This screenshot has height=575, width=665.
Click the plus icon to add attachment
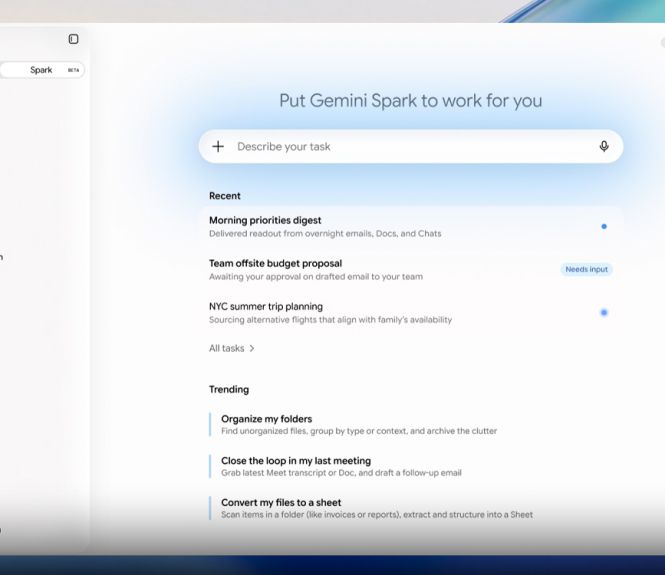coord(218,147)
